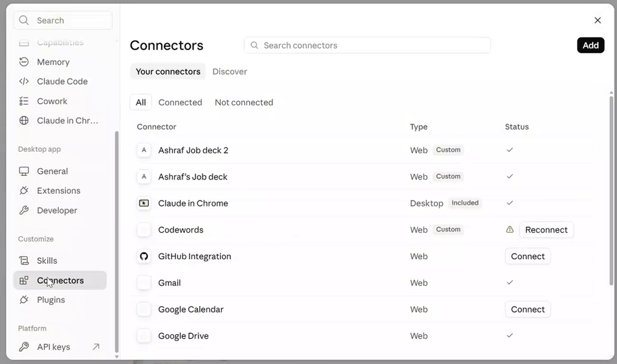Click the connectors list vertical scrollbar
Screen dimensions: 617x364
(x=611, y=191)
